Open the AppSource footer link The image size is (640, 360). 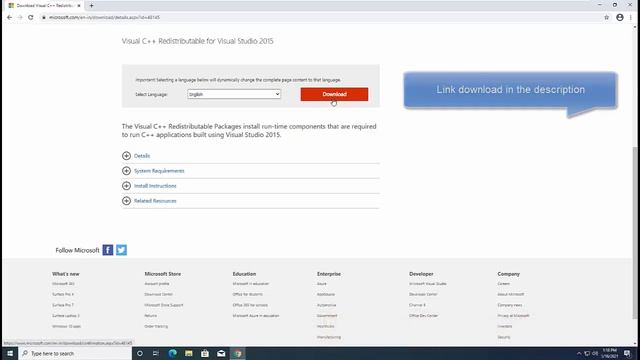pos(326,294)
